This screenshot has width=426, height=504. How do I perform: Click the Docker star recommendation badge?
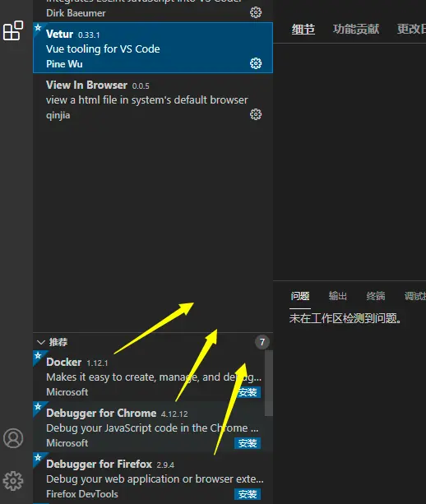coord(38,355)
